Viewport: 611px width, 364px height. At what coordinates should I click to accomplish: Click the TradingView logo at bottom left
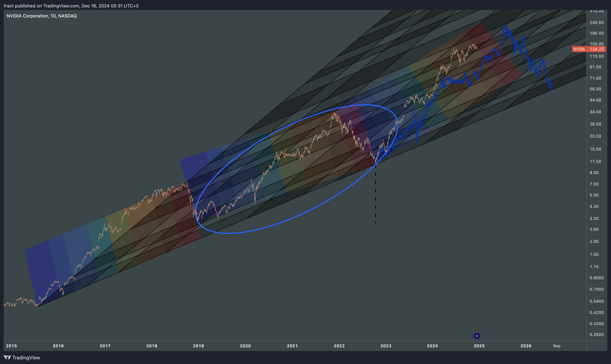22,357
